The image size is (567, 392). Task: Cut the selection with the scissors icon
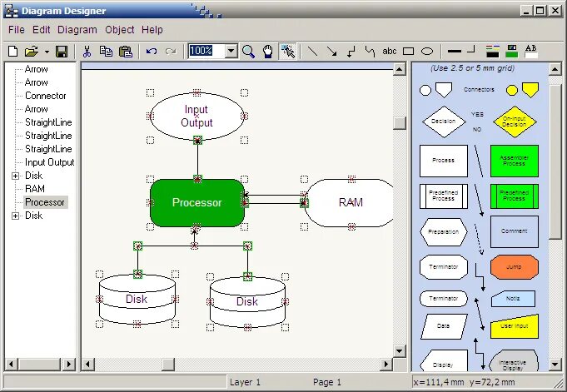point(87,52)
